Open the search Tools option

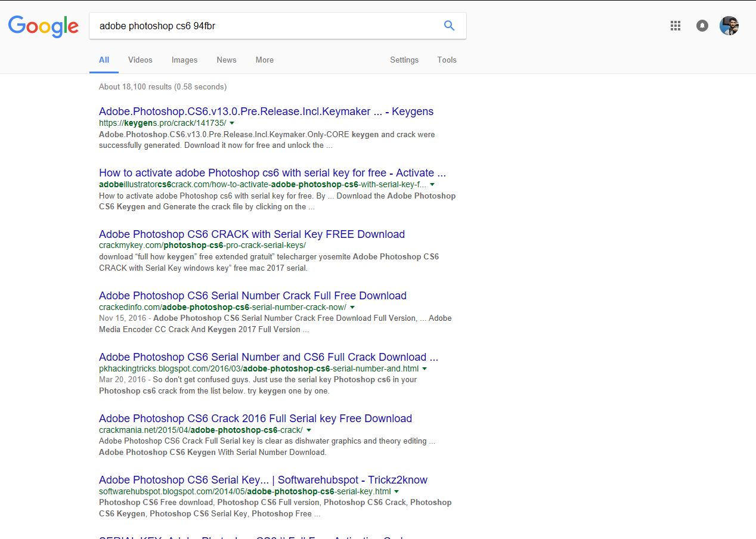point(447,60)
